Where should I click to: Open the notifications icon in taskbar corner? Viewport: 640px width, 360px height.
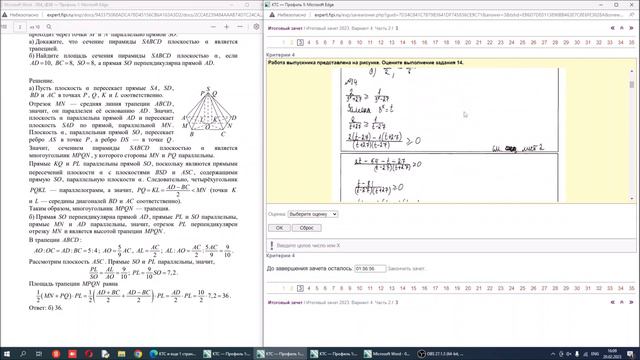tap(631, 354)
